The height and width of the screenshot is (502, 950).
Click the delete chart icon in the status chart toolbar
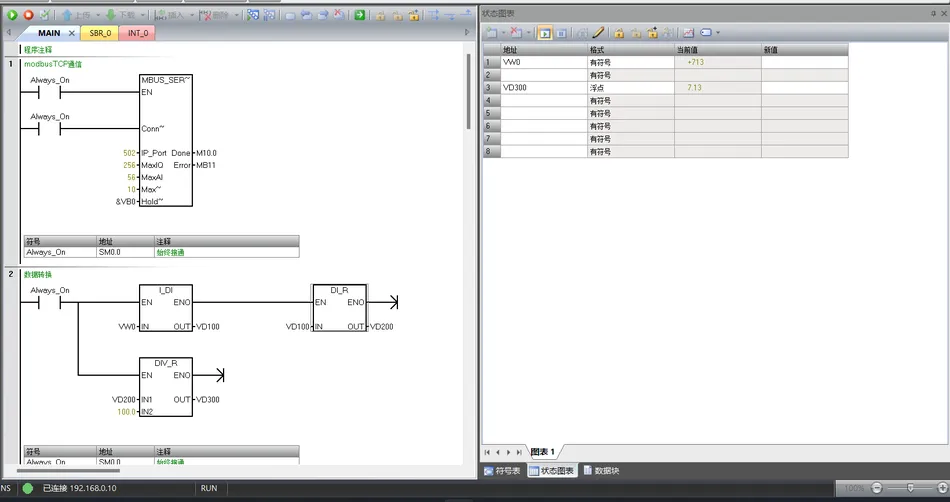[x=516, y=33]
